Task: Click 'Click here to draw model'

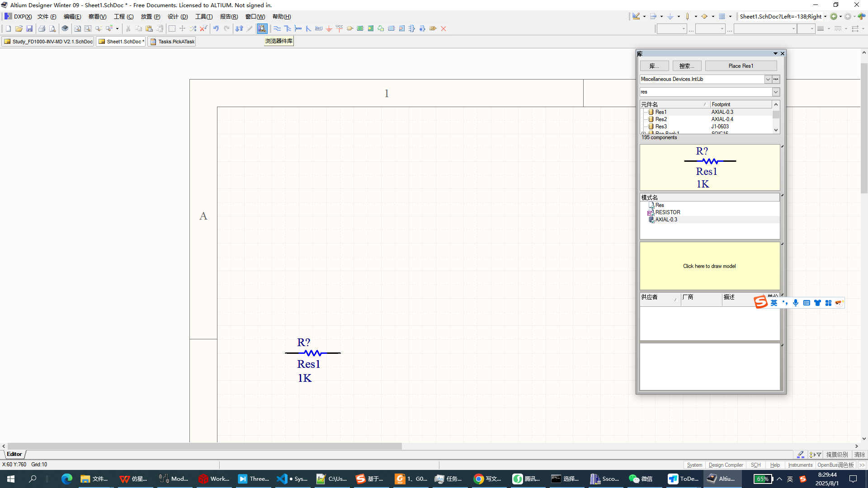Action: point(709,266)
